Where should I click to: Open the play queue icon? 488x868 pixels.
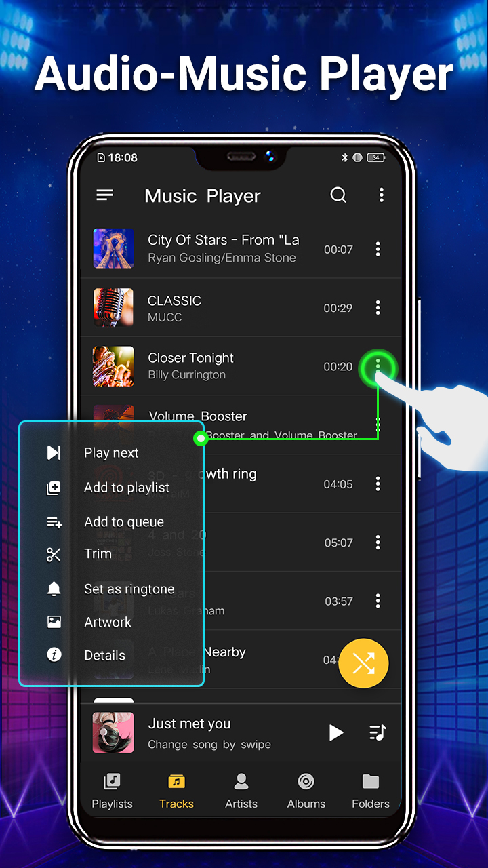378,732
